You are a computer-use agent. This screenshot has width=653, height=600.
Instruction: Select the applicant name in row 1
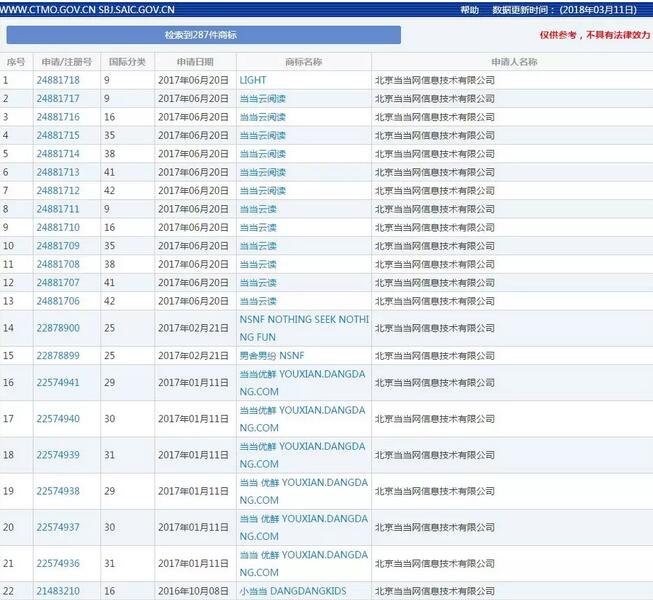click(435, 80)
